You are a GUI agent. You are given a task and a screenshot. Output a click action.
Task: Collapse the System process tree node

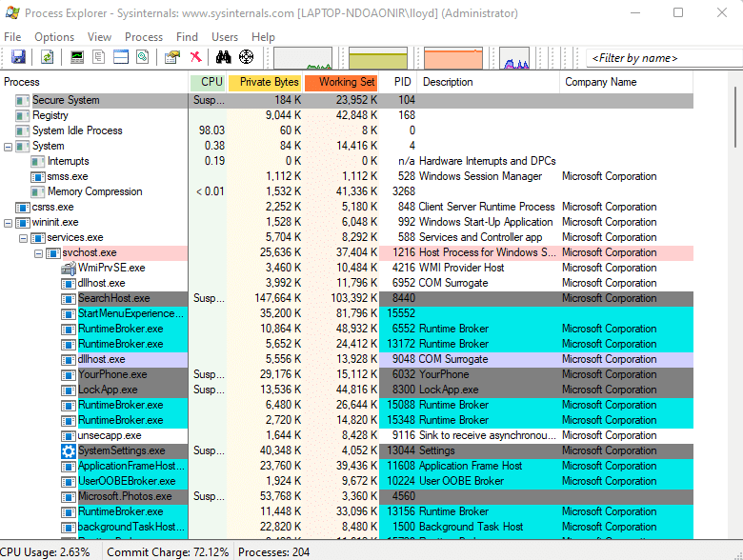9,146
